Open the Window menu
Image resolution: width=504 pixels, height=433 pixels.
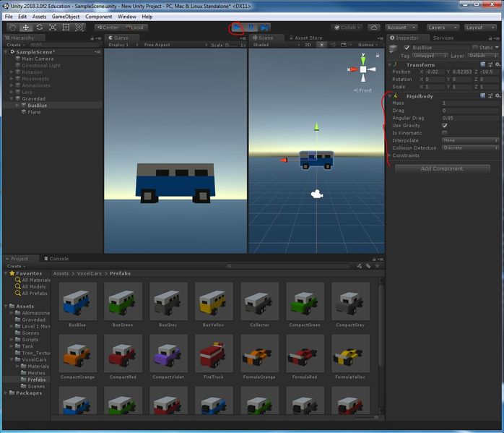tap(126, 17)
